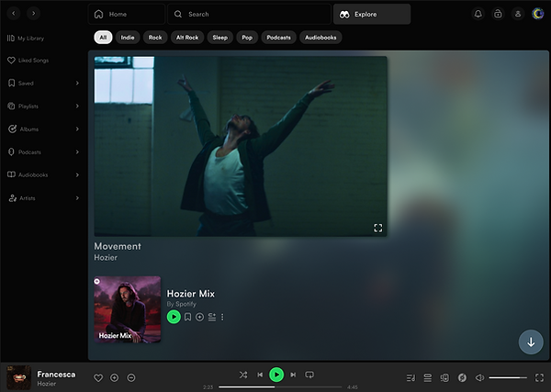Expand the Saved section chevron
Image resolution: width=551 pixels, height=392 pixels.
pyautogui.click(x=77, y=83)
